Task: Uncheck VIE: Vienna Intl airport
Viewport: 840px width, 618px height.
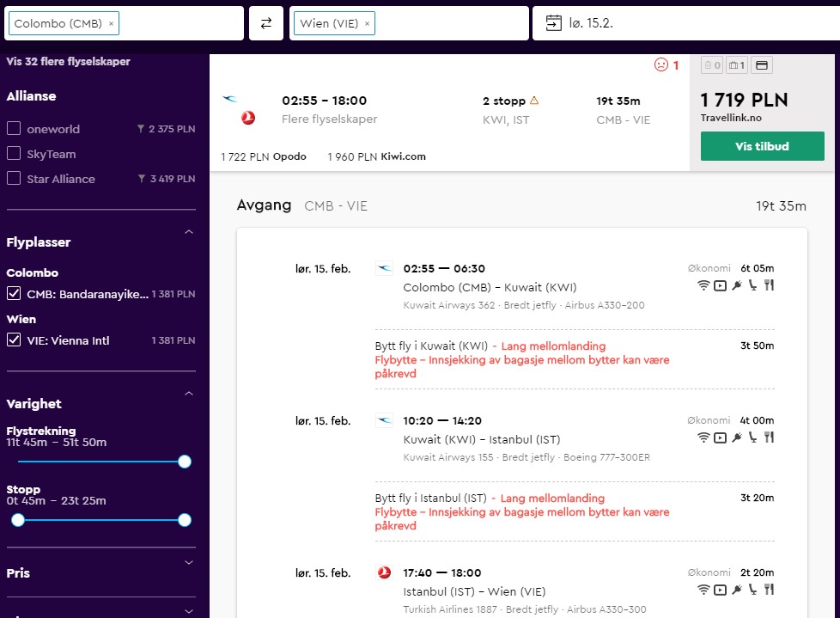Action: click(14, 340)
